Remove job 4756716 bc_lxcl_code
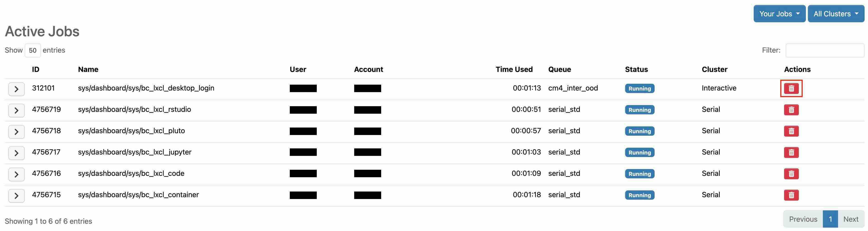868x231 pixels. click(x=791, y=174)
